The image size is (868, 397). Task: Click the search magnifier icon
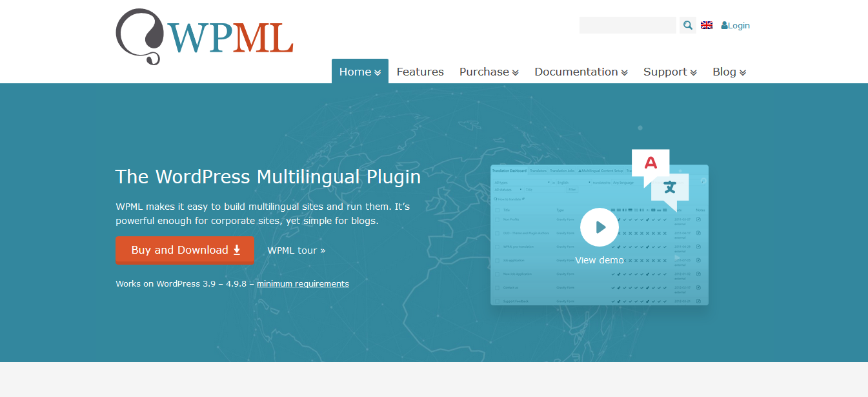688,25
